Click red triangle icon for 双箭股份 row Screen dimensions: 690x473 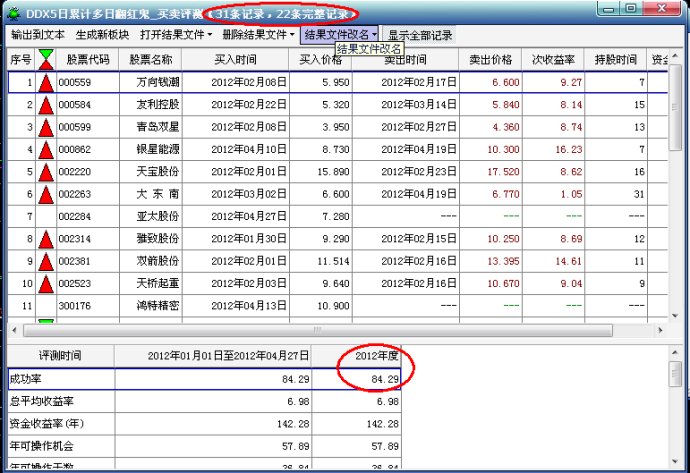point(46,262)
